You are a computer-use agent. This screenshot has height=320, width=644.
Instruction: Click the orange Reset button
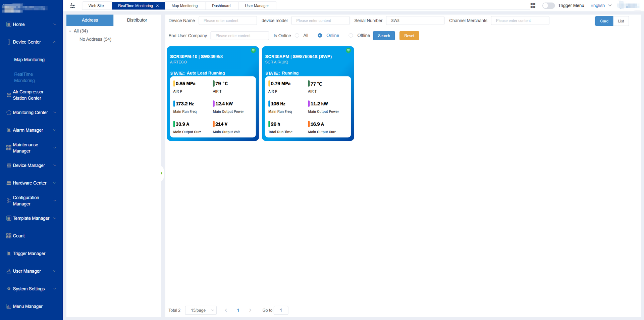pyautogui.click(x=409, y=36)
